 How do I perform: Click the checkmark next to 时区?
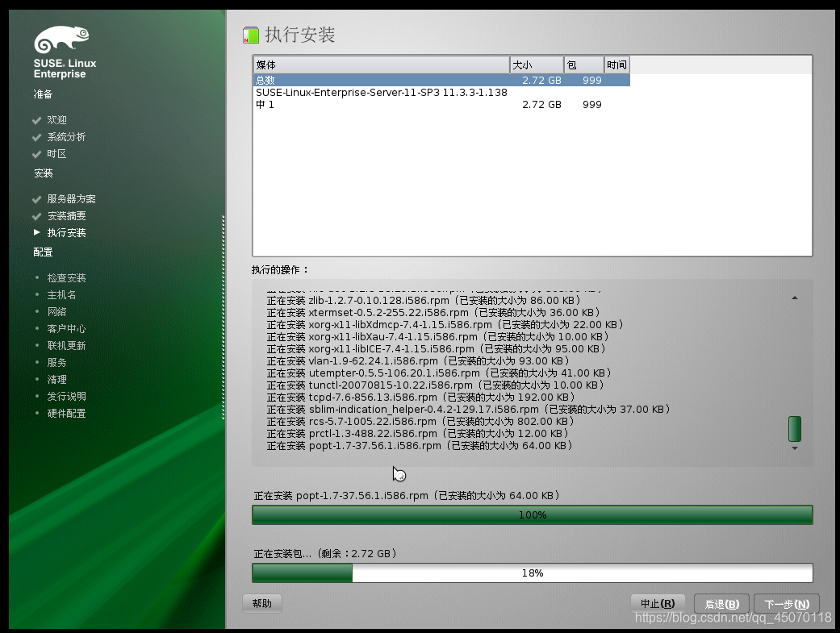(36, 154)
